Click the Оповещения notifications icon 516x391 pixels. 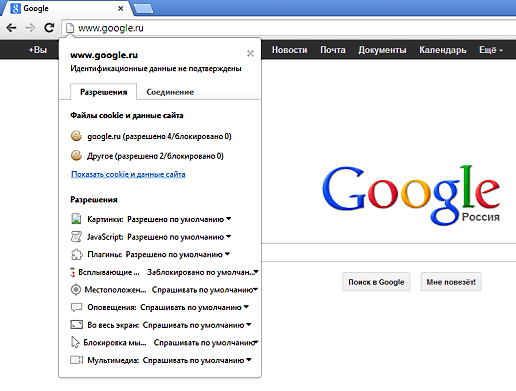click(x=76, y=307)
